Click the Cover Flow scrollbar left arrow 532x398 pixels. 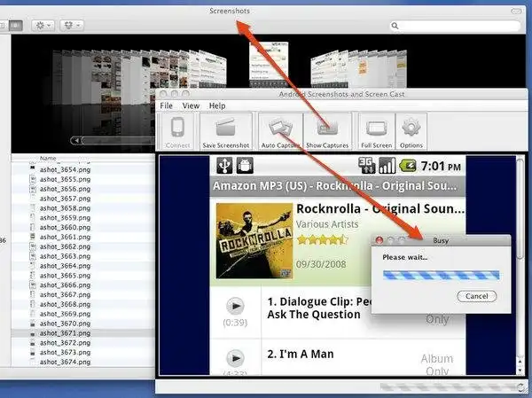pyautogui.click(x=76, y=140)
